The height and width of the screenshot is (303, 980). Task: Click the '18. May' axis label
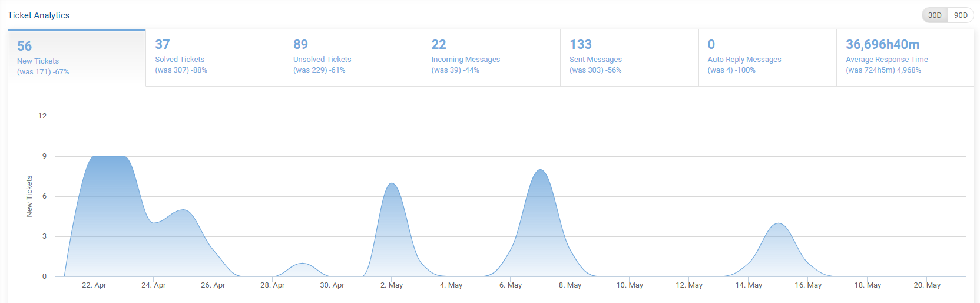coord(868,285)
